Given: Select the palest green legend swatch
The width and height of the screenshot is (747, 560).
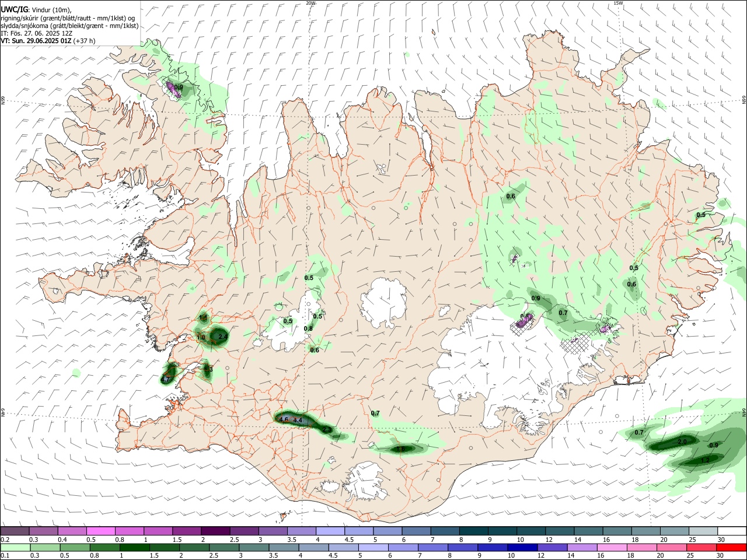Looking at the screenshot, I should (15, 547).
